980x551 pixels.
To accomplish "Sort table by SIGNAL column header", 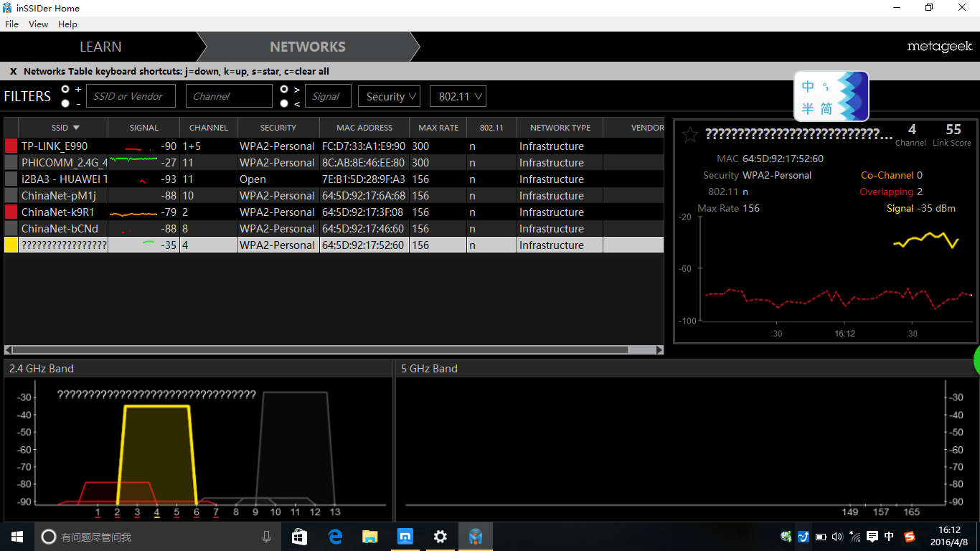I will tap(143, 128).
